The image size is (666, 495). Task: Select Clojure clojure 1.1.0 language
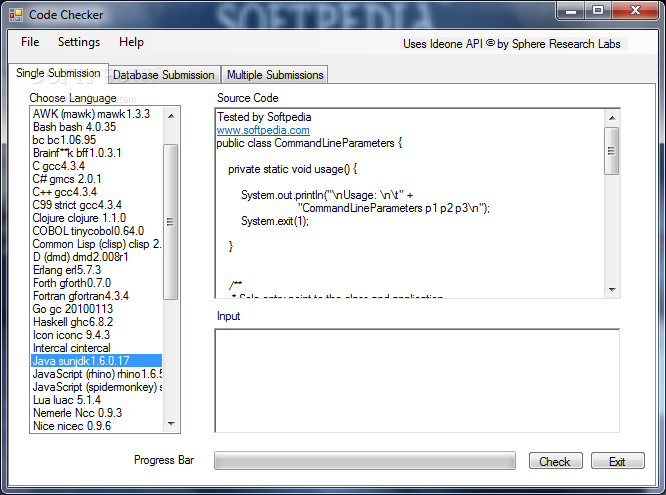[x=96, y=218]
